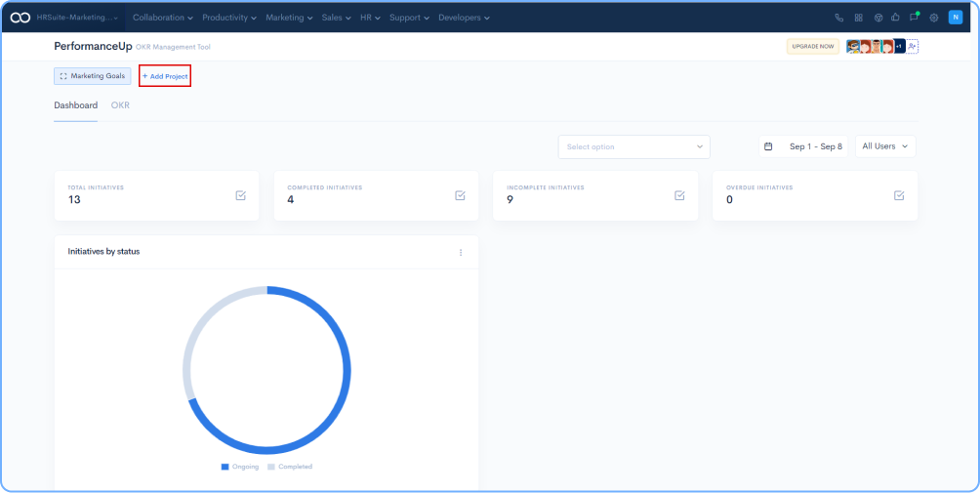Screen dimensions: 980x493
Task: Click the thumbs-up feedback icon
Action: (x=895, y=18)
